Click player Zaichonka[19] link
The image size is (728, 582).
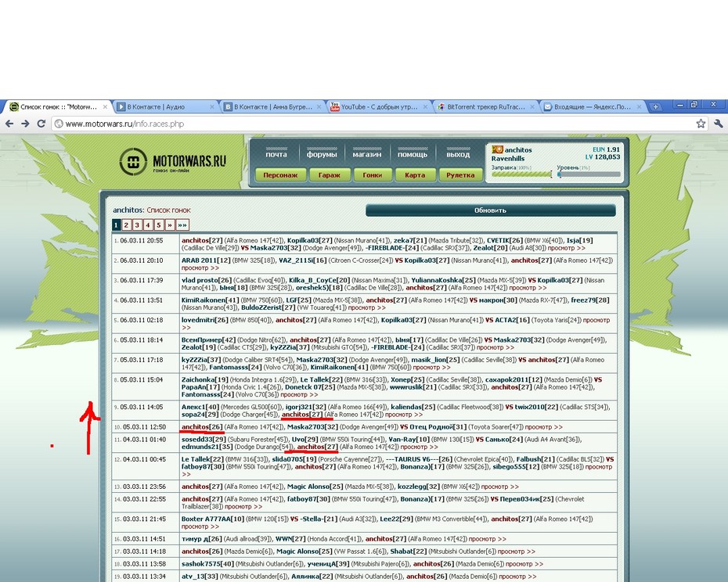205,379
